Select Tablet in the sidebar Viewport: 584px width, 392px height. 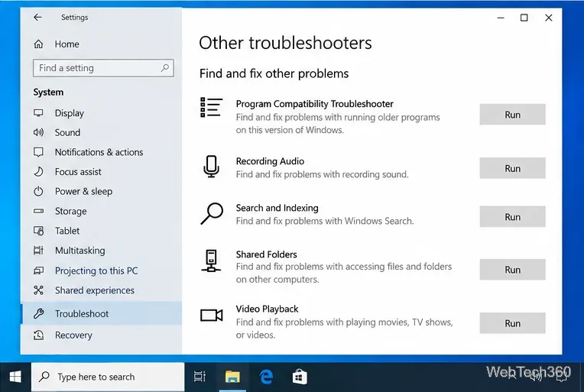(67, 231)
